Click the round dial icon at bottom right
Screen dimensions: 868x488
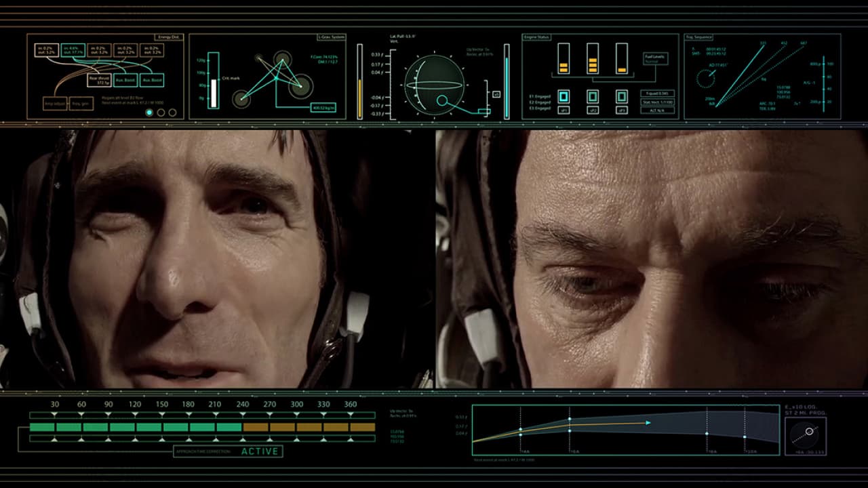[x=806, y=434]
